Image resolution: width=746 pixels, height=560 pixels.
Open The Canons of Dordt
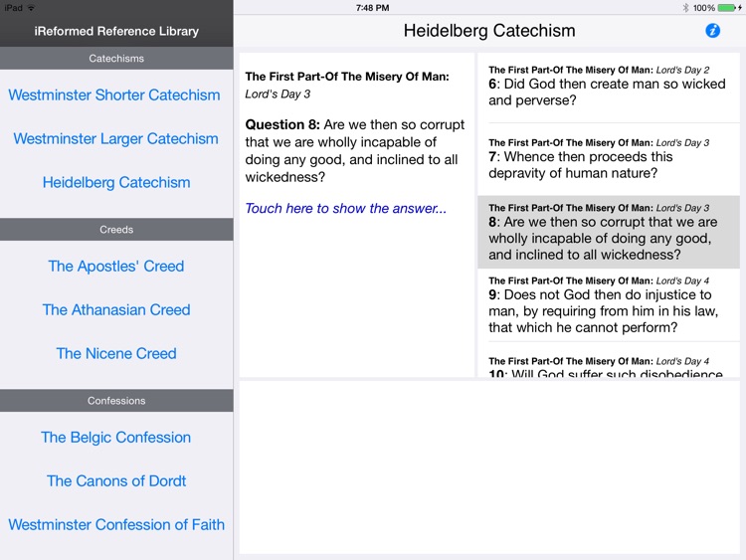tap(116, 481)
